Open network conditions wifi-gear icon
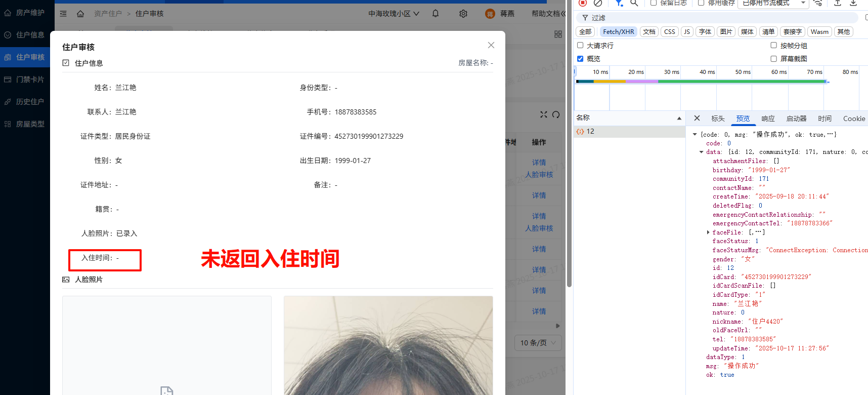 point(818,3)
